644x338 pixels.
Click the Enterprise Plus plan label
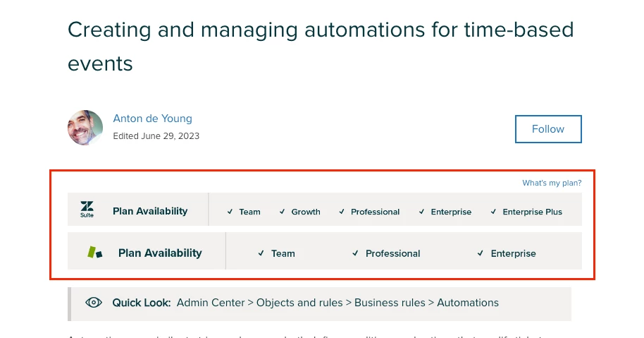(532, 212)
